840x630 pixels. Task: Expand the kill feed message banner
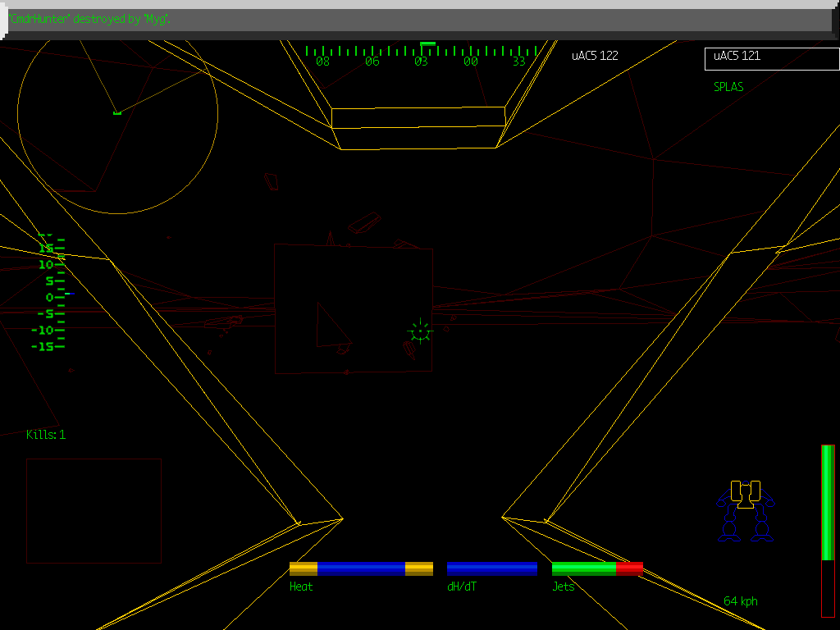click(420, 20)
